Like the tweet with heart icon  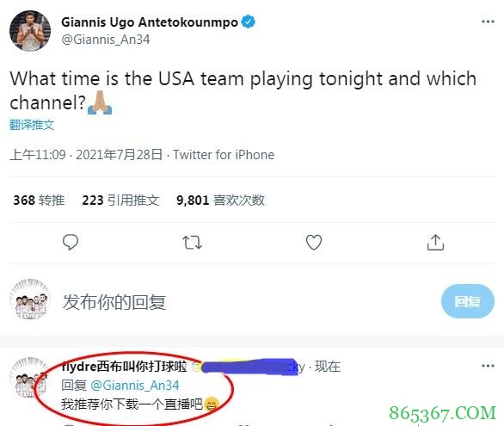point(314,243)
